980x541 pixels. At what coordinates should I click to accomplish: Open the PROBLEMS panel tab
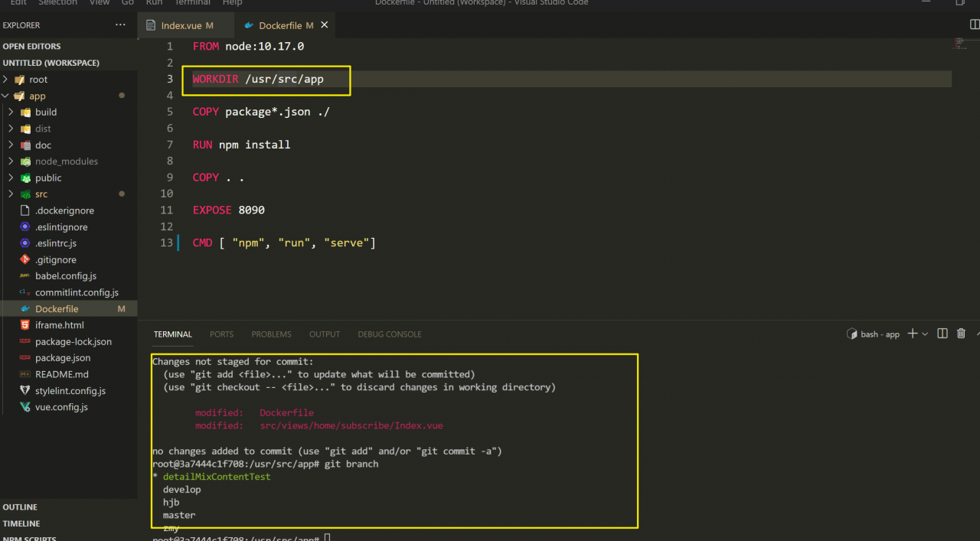coord(272,334)
